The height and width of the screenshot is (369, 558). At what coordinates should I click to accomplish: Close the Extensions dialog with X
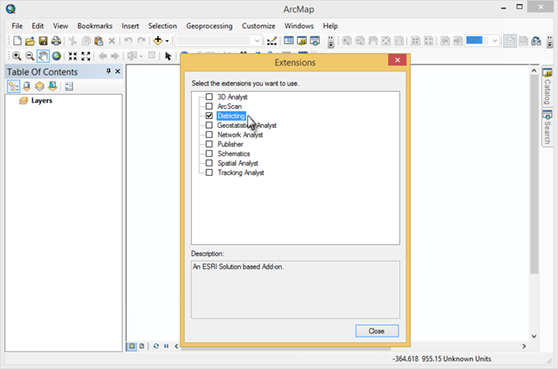pos(398,60)
